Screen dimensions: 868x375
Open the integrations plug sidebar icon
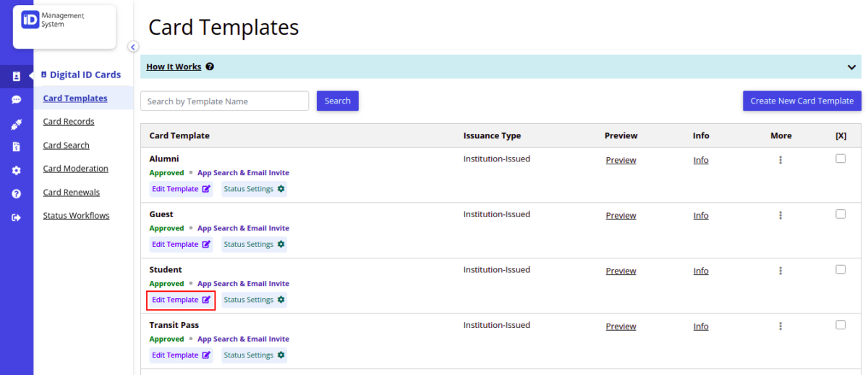tap(16, 124)
